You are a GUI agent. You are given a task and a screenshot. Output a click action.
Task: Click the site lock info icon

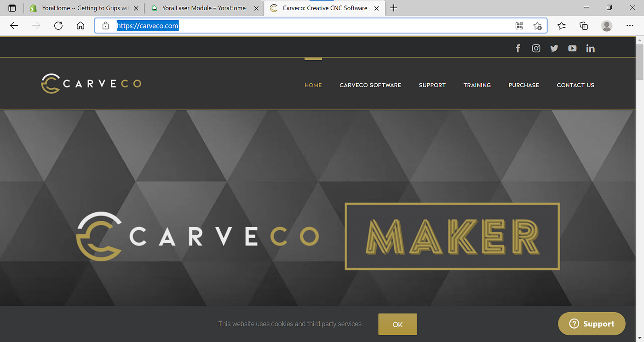[x=106, y=26]
